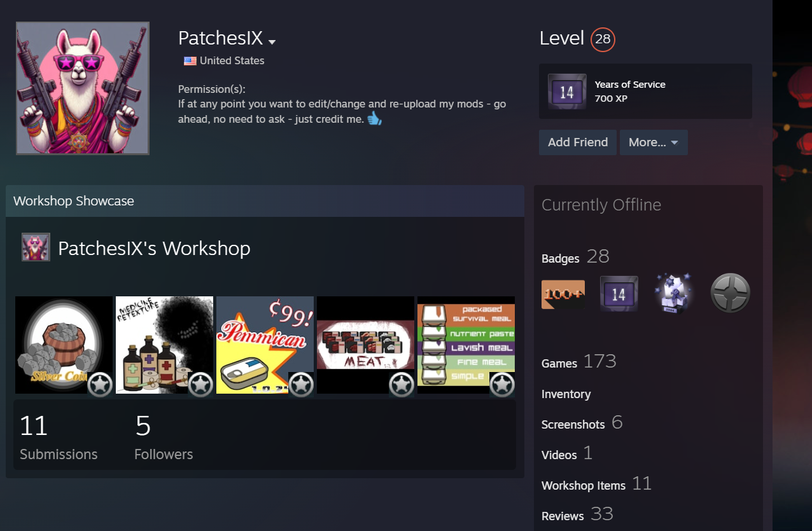The width and height of the screenshot is (812, 531).
Task: Click the United States flag icon
Action: (x=190, y=61)
